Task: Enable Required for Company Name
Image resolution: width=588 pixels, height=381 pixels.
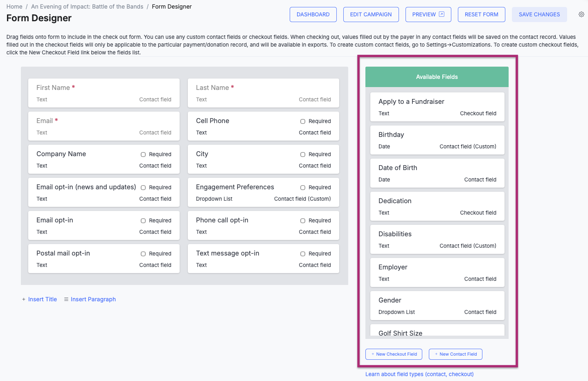Action: pos(143,155)
